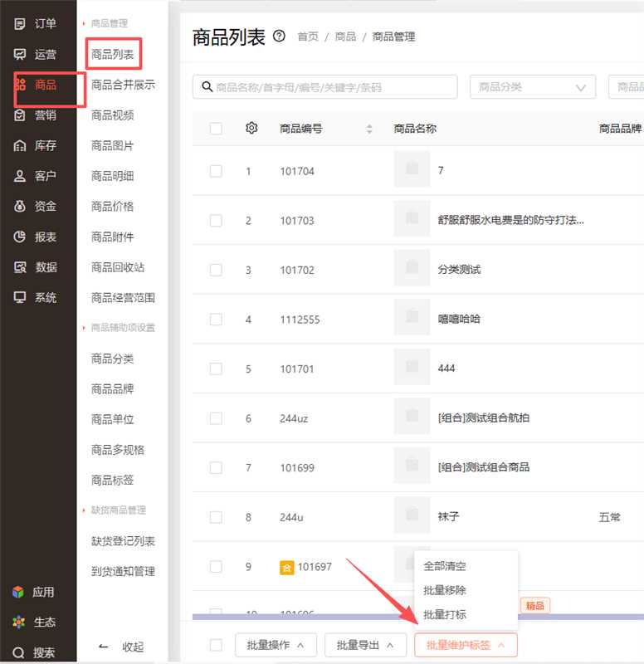The image size is (644, 664).
Task: Toggle the select-all checkbox in table header
Action: (216, 129)
